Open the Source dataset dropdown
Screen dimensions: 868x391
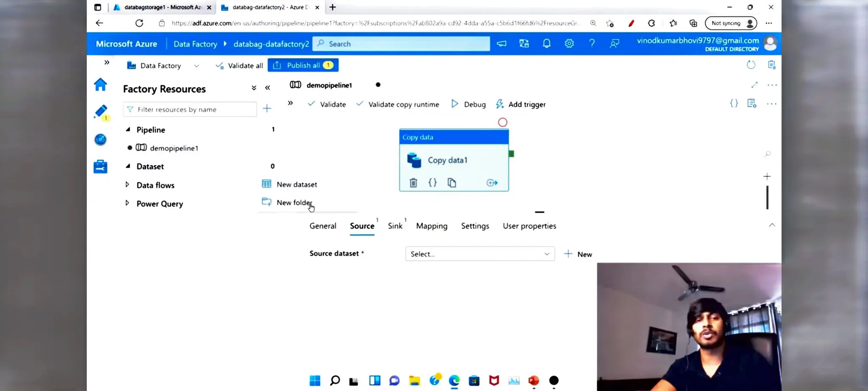point(480,254)
